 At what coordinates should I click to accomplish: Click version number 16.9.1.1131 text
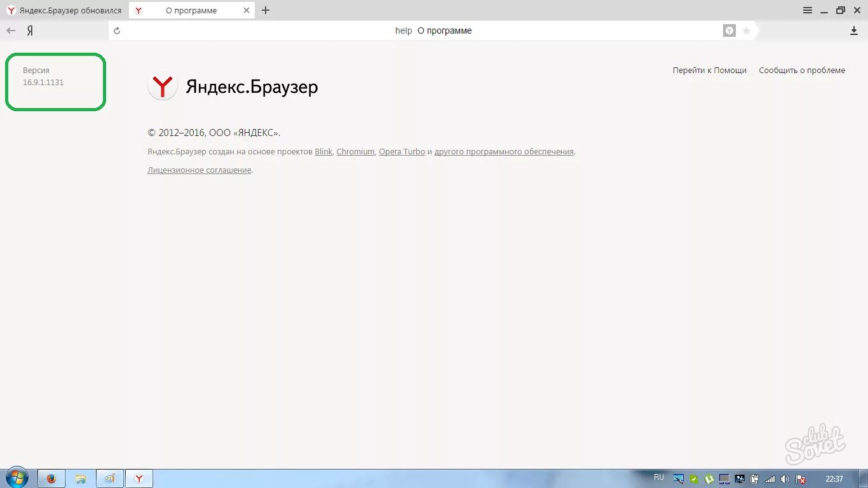click(43, 83)
